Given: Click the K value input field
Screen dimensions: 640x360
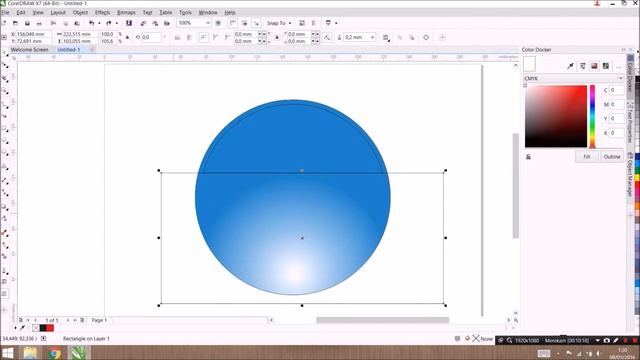Looking at the screenshot, I should coord(616,133).
